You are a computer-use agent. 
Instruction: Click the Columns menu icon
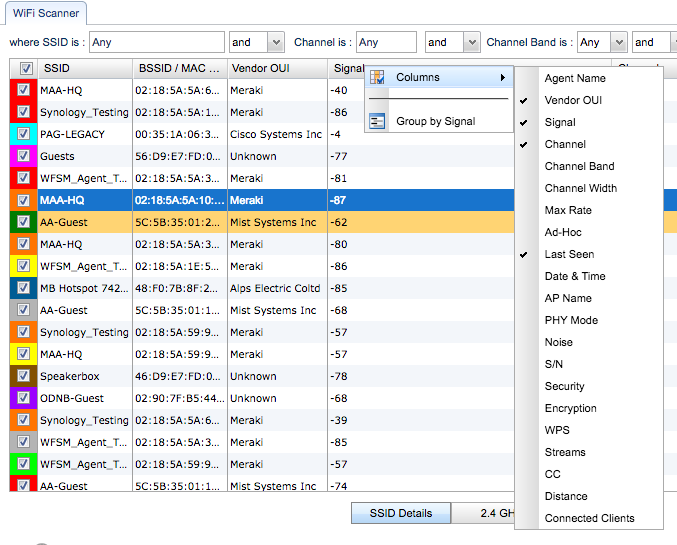tap(377, 77)
